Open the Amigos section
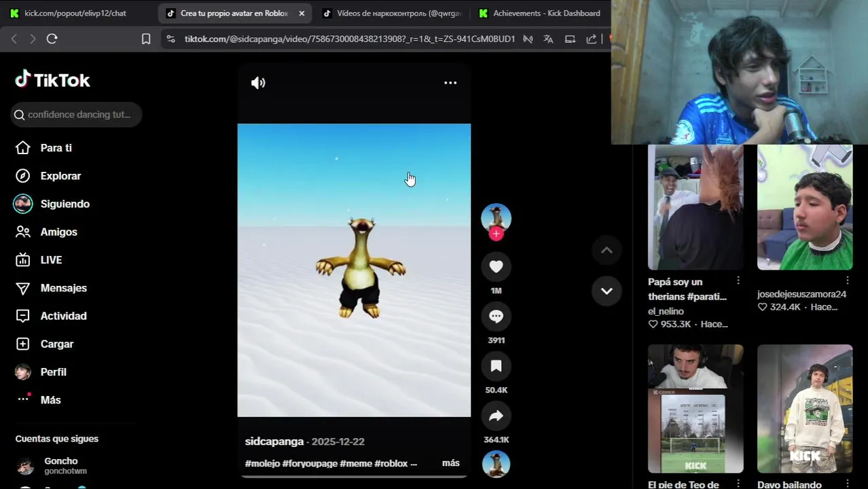 58,232
